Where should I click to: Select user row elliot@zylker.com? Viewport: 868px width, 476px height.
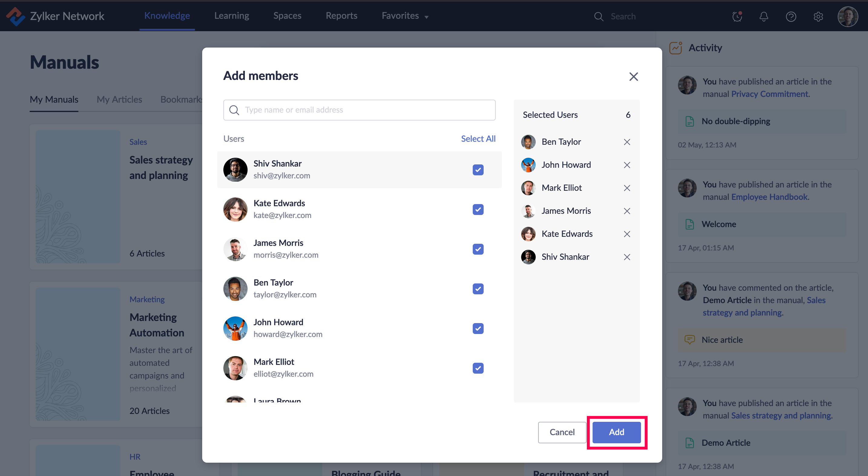click(359, 368)
